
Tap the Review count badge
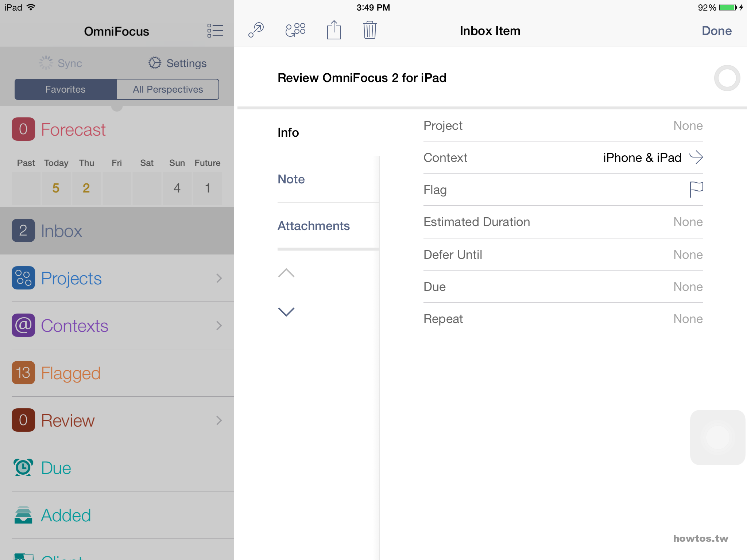pos(23,420)
